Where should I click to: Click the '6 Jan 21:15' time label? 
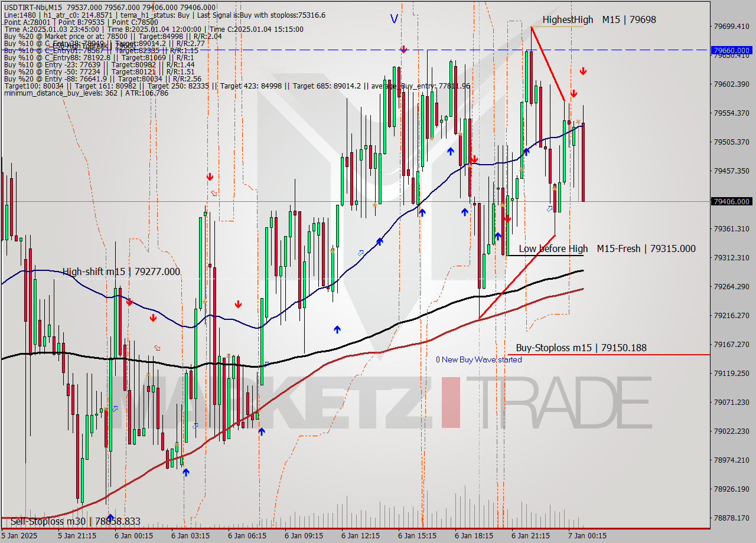tap(530, 536)
